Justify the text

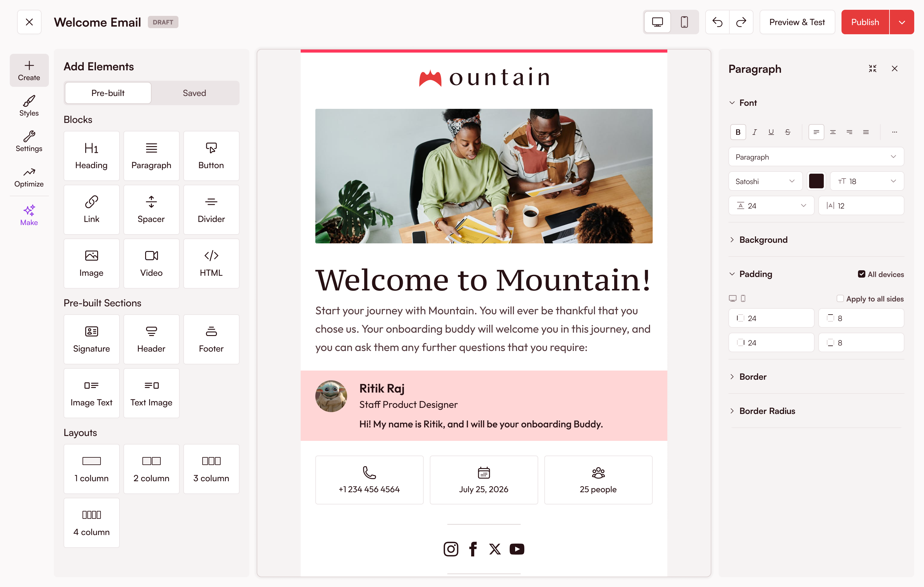866,132
